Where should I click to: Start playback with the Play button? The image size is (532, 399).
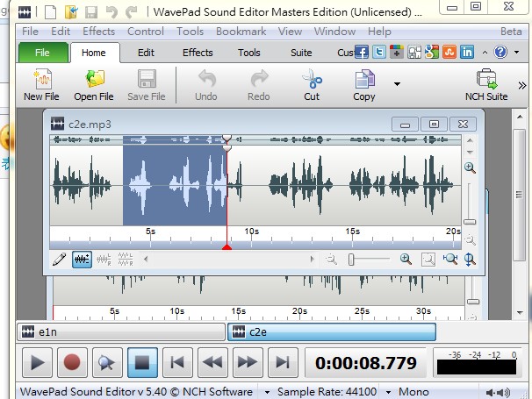38,362
